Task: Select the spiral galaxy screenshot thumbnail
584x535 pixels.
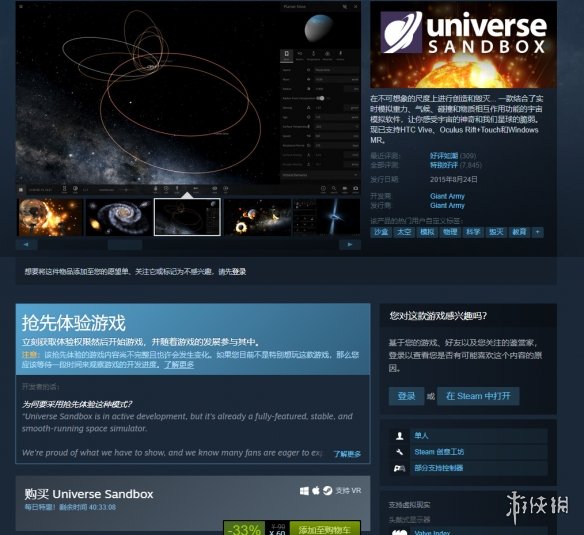Action: [119, 217]
